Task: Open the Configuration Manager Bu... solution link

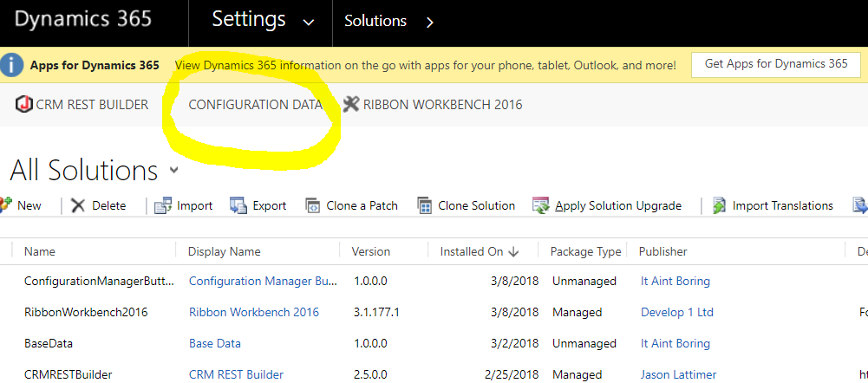Action: pyautogui.click(x=263, y=281)
